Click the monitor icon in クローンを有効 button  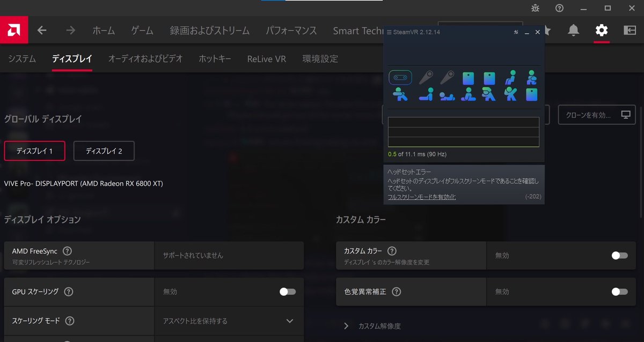tap(625, 115)
